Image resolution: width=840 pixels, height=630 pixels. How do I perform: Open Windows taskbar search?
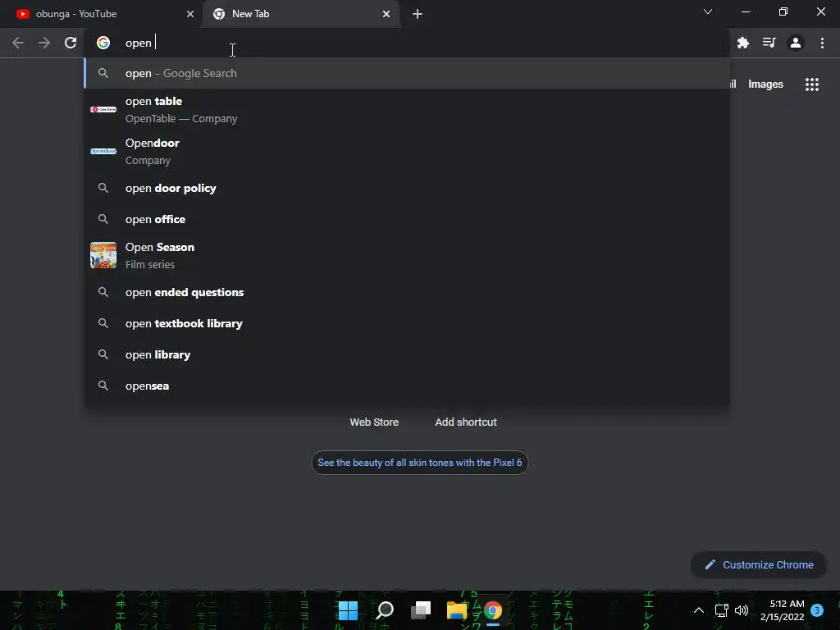(x=385, y=610)
